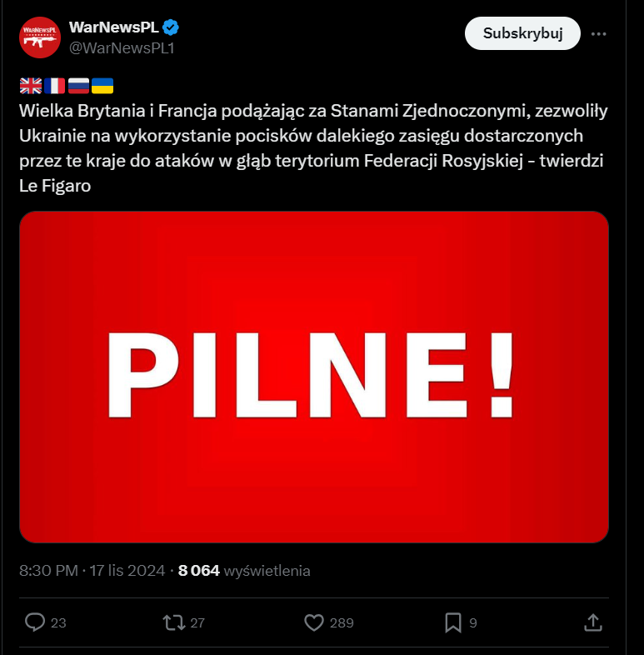
Task: Click the tweet text mentioning Le Figaro
Action: click(308, 147)
